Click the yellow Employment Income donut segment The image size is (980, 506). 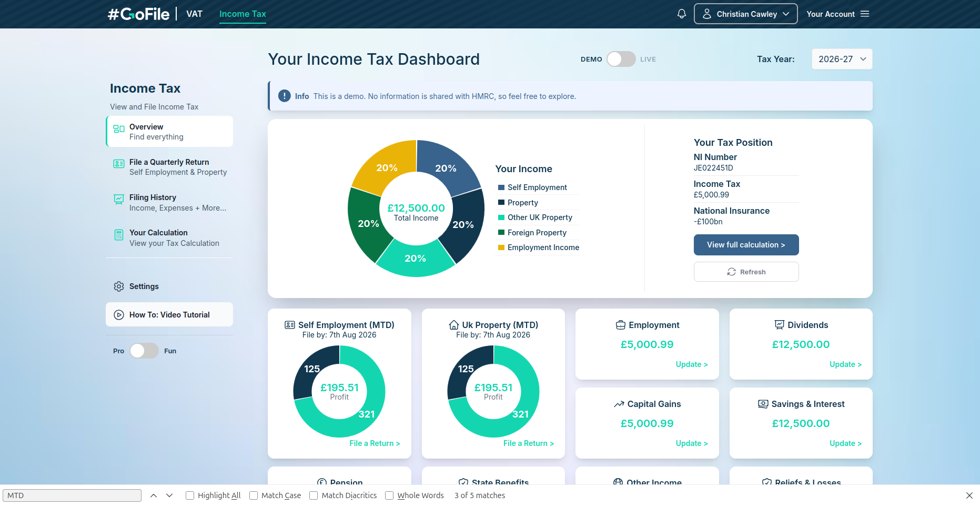(x=387, y=167)
